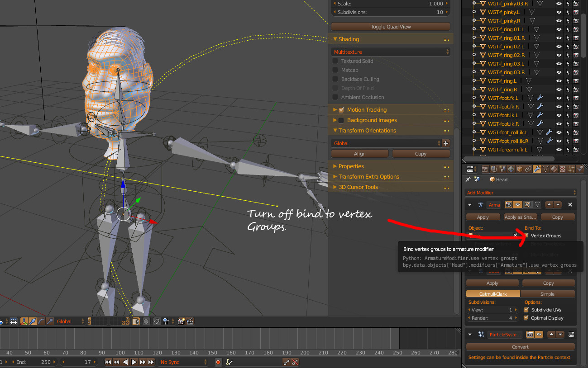Screen dimensions: 588x368
Task: Toggle the Armature modifier's viewport visibility eye
Action: pos(518,204)
